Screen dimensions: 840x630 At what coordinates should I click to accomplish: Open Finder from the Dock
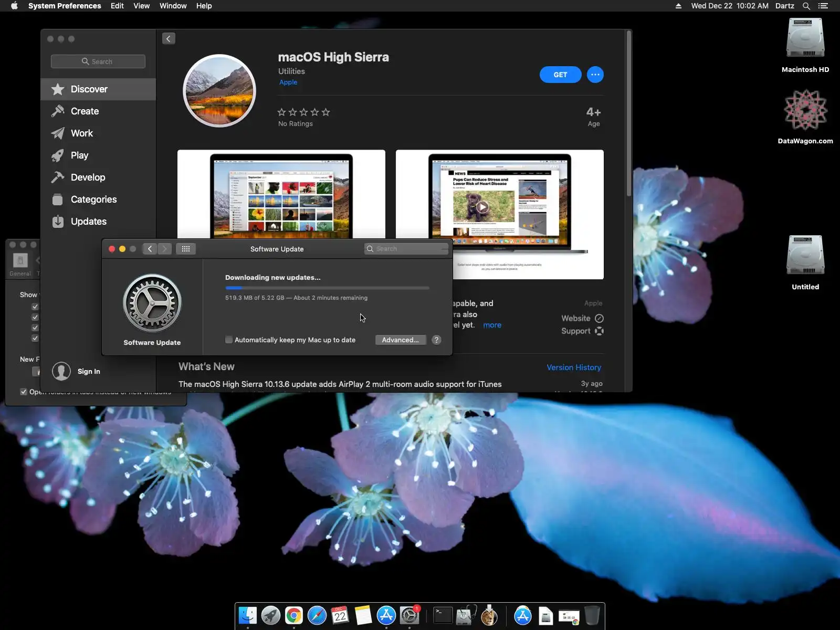point(248,615)
